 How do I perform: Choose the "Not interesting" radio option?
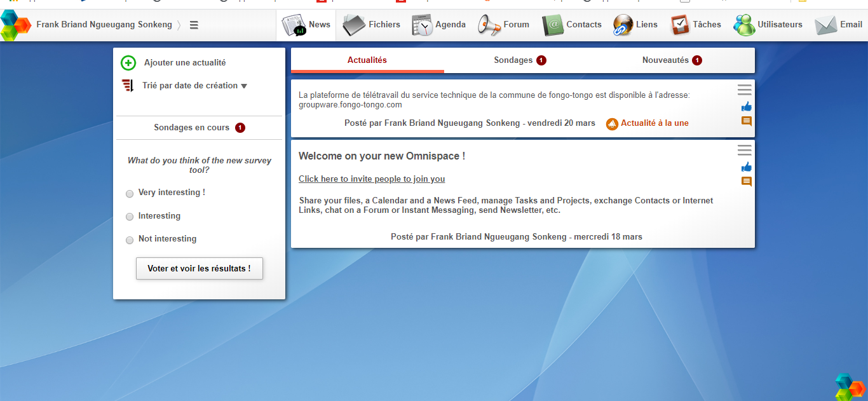click(x=130, y=240)
